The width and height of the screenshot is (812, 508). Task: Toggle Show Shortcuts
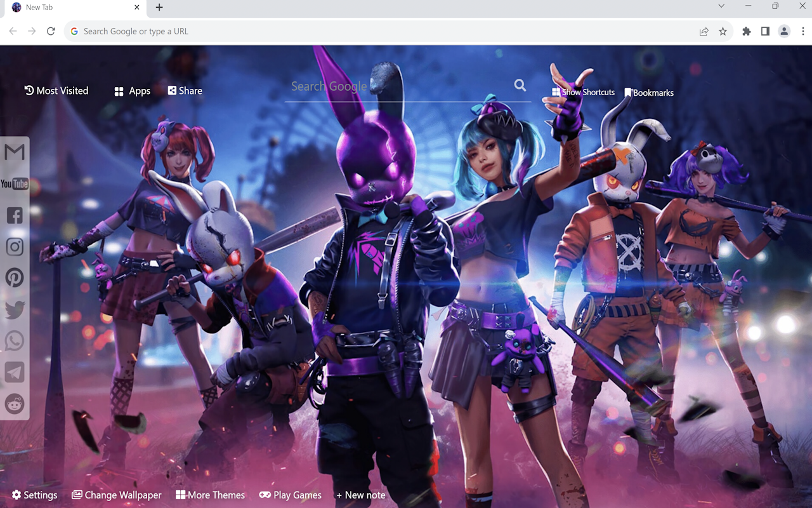coord(583,92)
